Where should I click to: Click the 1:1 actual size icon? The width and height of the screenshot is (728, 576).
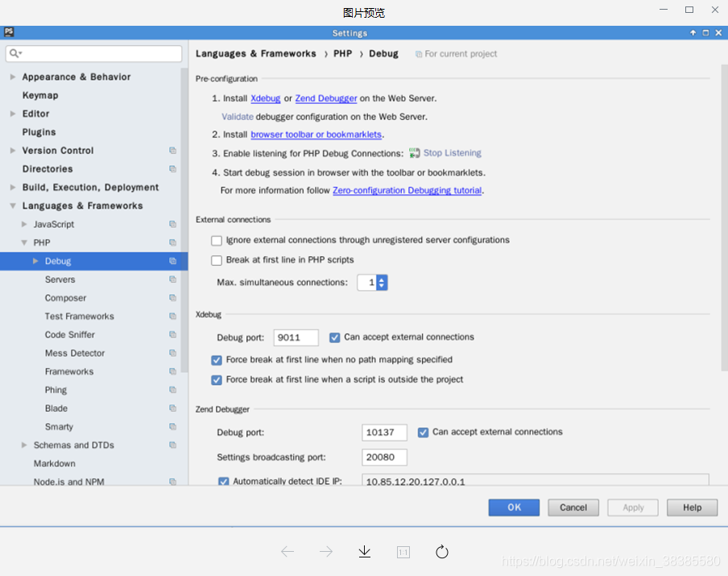tap(403, 552)
